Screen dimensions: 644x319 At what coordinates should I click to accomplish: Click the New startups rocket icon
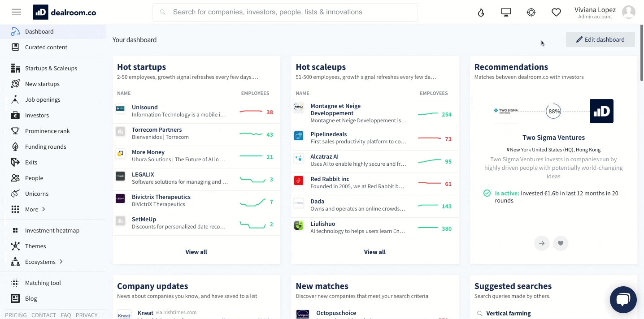coord(15,84)
